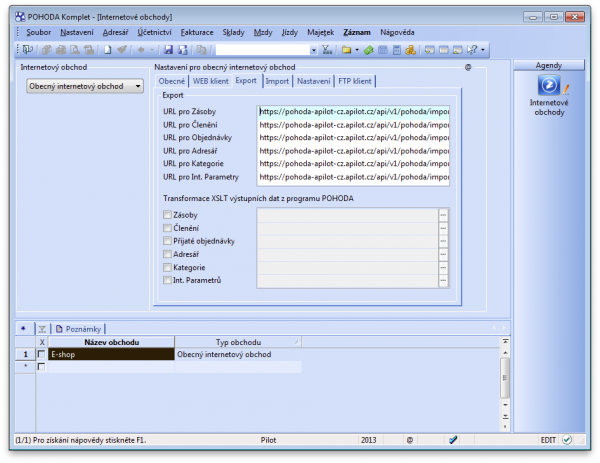Click the filter funnel icon next to search box
This screenshot has width=600, height=463.
(x=327, y=50)
